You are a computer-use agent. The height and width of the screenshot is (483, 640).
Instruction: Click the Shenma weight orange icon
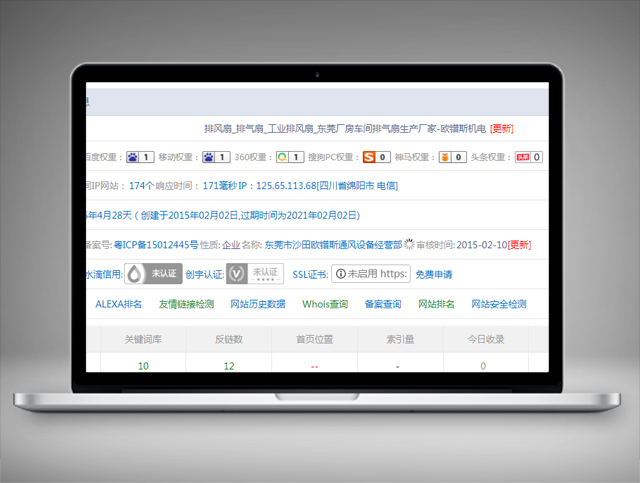click(x=445, y=157)
